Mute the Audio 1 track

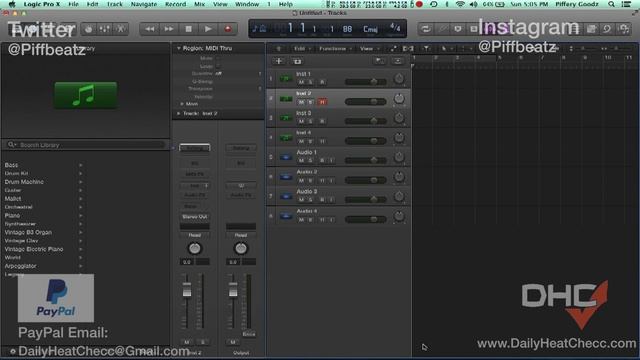coord(301,161)
